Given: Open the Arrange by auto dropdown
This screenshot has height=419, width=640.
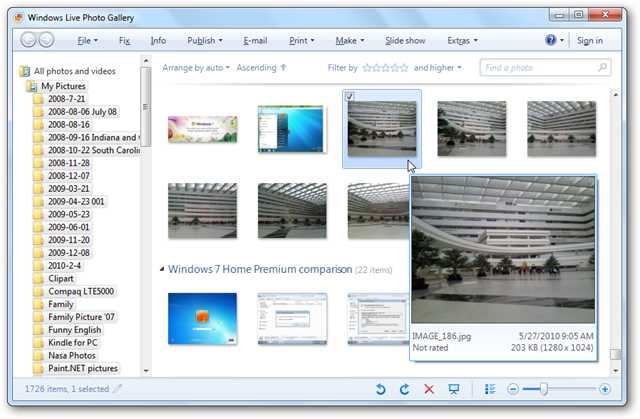Looking at the screenshot, I should pyautogui.click(x=195, y=68).
